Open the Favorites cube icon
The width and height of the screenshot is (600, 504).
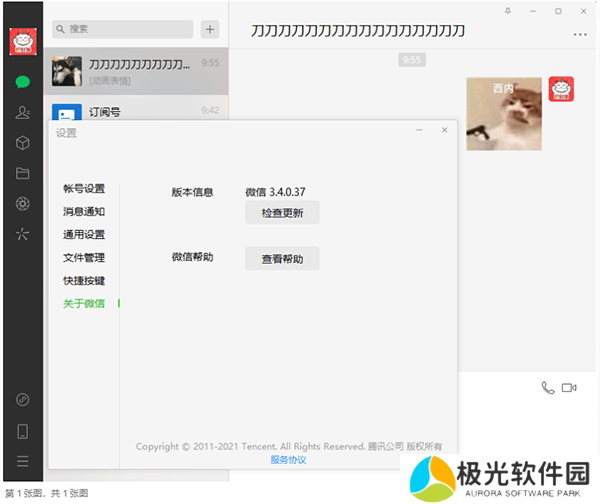point(22,143)
